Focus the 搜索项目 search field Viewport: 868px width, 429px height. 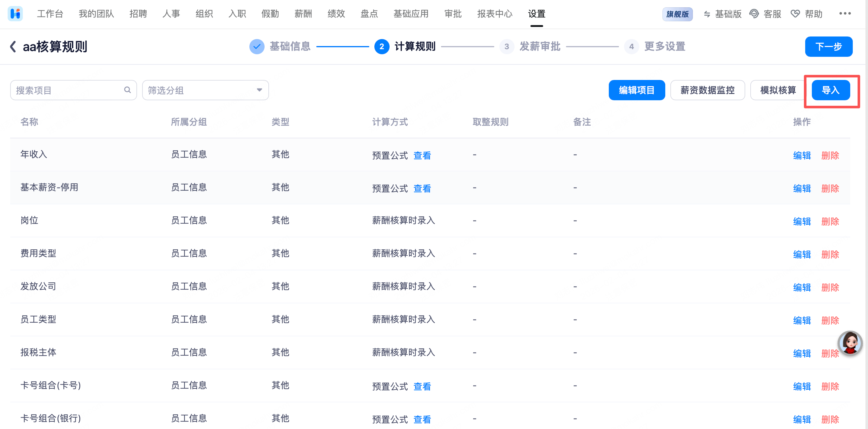click(x=67, y=90)
